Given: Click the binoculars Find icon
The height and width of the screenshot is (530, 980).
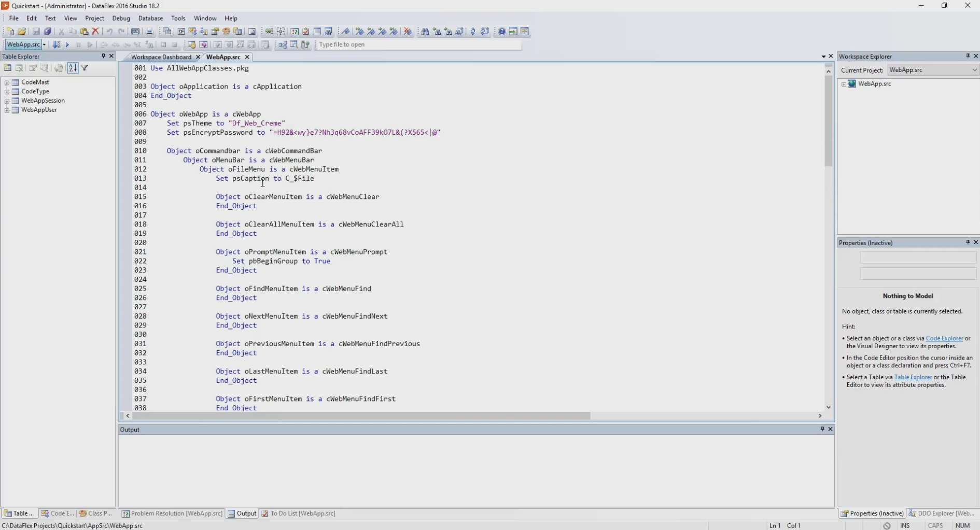Looking at the screenshot, I should pyautogui.click(x=425, y=32).
